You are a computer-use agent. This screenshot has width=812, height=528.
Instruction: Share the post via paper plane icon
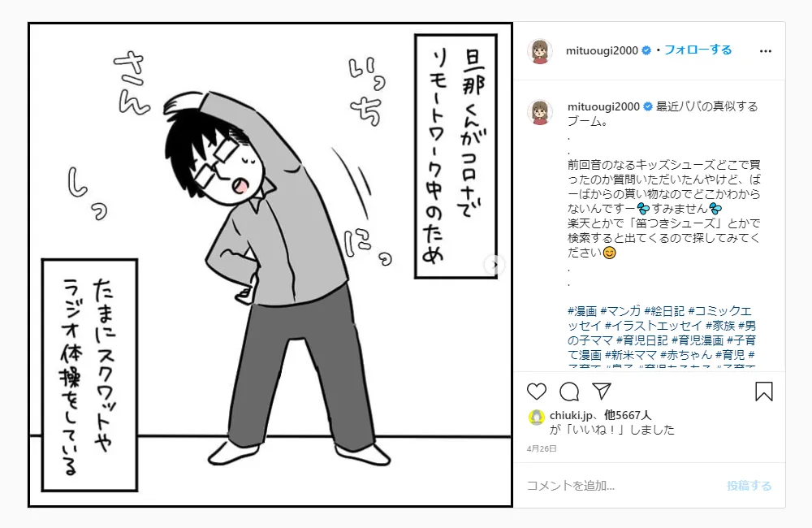click(602, 392)
